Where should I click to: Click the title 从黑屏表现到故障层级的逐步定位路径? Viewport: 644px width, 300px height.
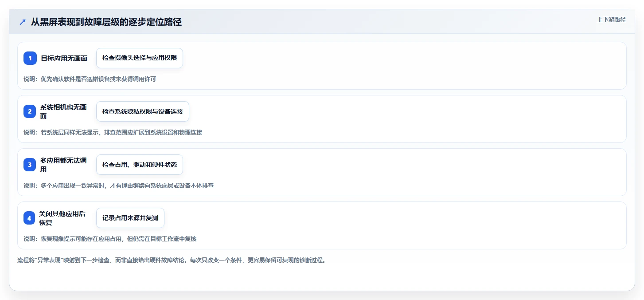pyautogui.click(x=106, y=22)
